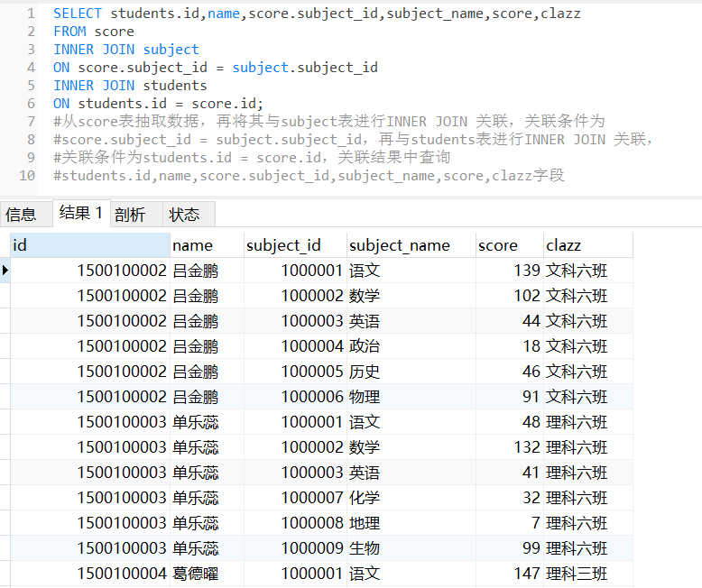Select score cell with value 132
This screenshot has height=588, width=702.
click(510, 447)
